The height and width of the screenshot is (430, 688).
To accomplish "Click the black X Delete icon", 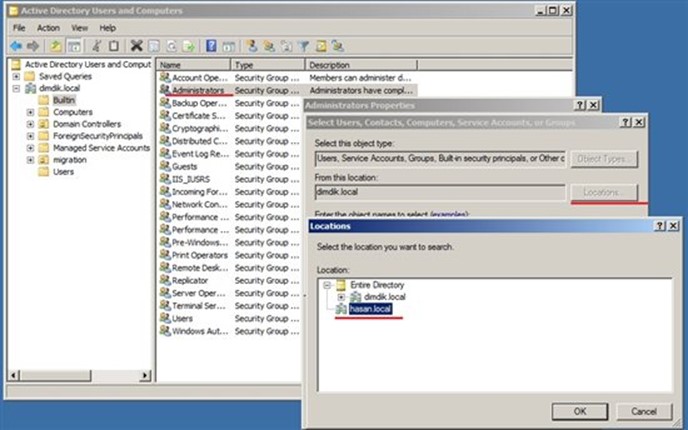I will [136, 46].
